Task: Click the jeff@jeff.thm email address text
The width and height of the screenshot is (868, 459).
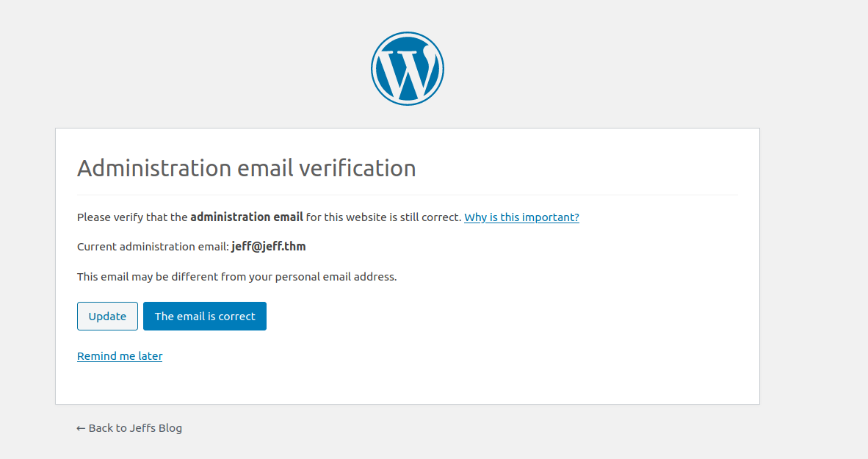Action: (x=269, y=246)
